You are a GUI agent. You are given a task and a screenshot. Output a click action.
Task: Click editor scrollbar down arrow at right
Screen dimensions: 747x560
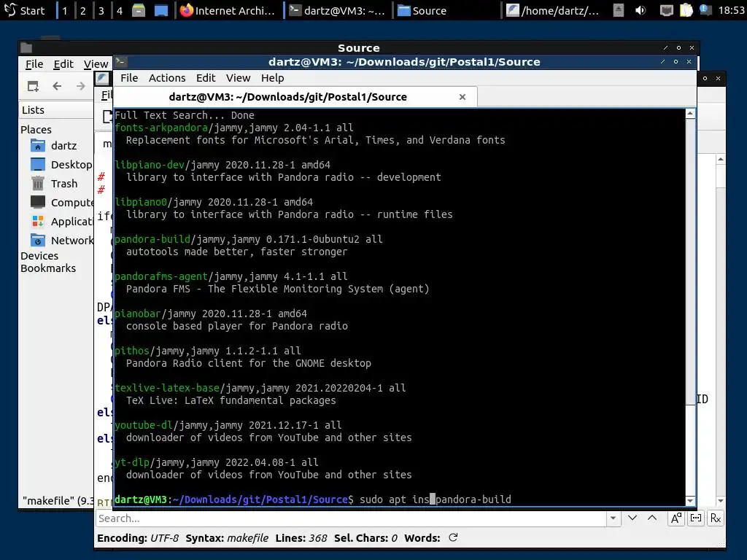pyautogui.click(x=720, y=500)
